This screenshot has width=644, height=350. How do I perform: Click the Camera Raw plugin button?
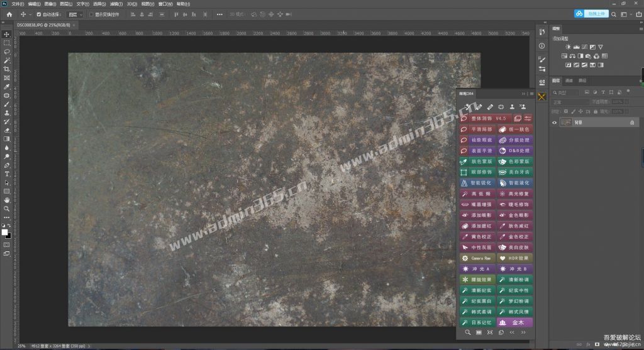[477, 258]
